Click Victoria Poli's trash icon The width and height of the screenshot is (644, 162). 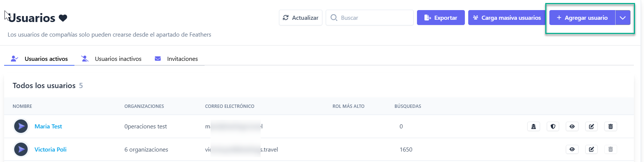pyautogui.click(x=610, y=150)
